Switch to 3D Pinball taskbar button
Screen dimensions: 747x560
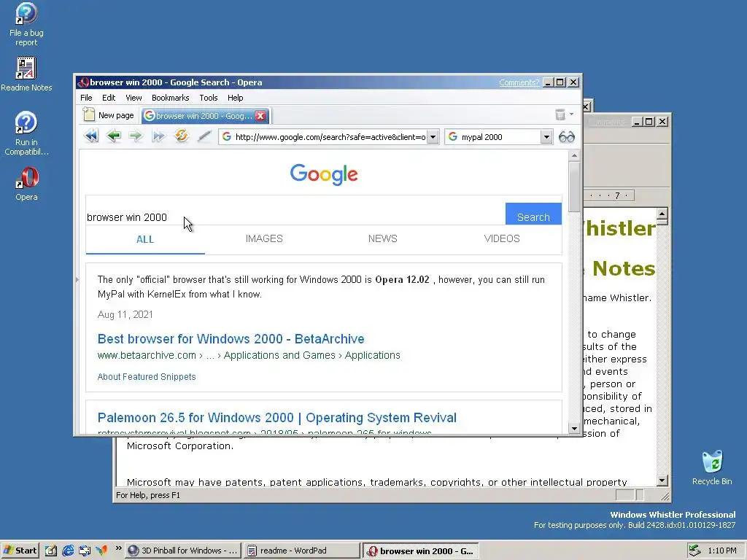click(183, 551)
